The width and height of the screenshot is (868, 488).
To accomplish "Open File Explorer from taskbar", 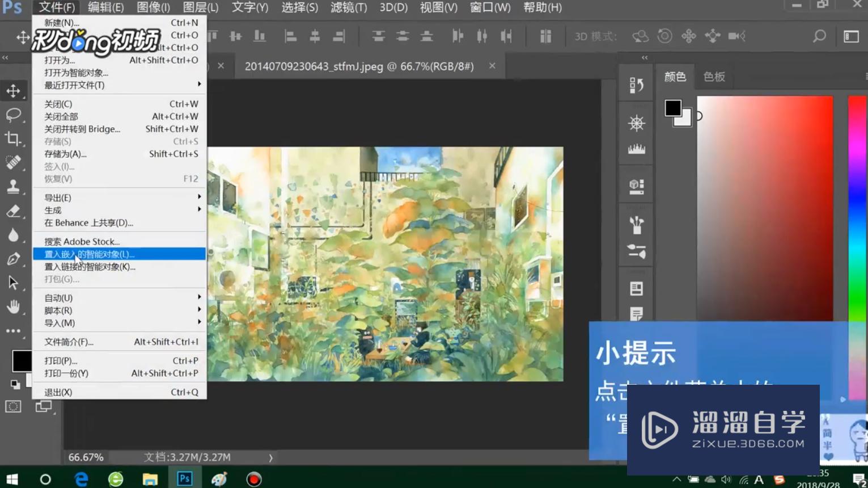I will pyautogui.click(x=150, y=479).
